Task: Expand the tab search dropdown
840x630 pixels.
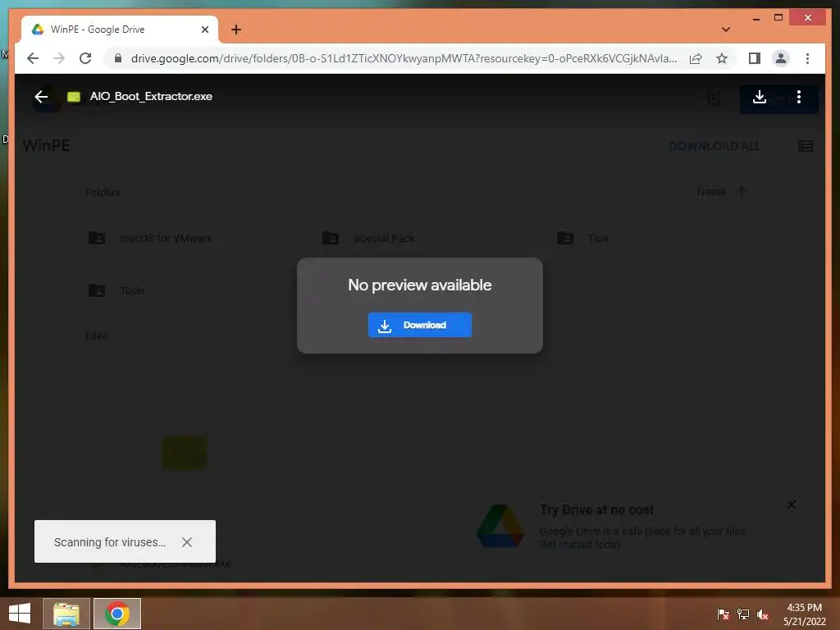Action: 725,30
